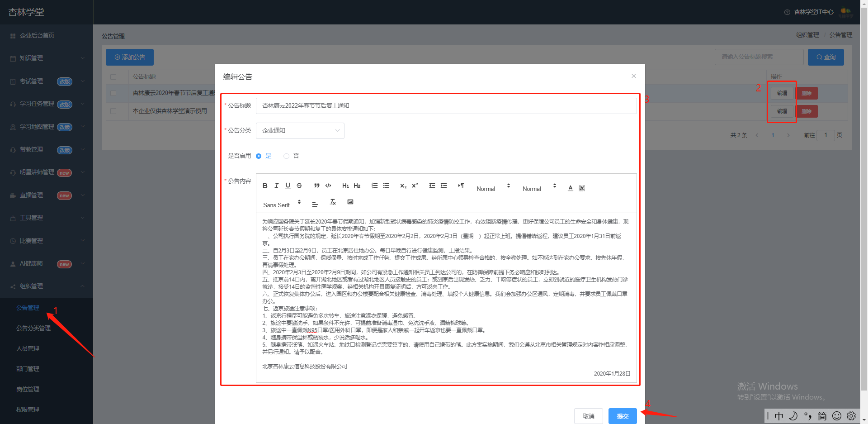Insert an image into the announcement content

[x=350, y=202]
